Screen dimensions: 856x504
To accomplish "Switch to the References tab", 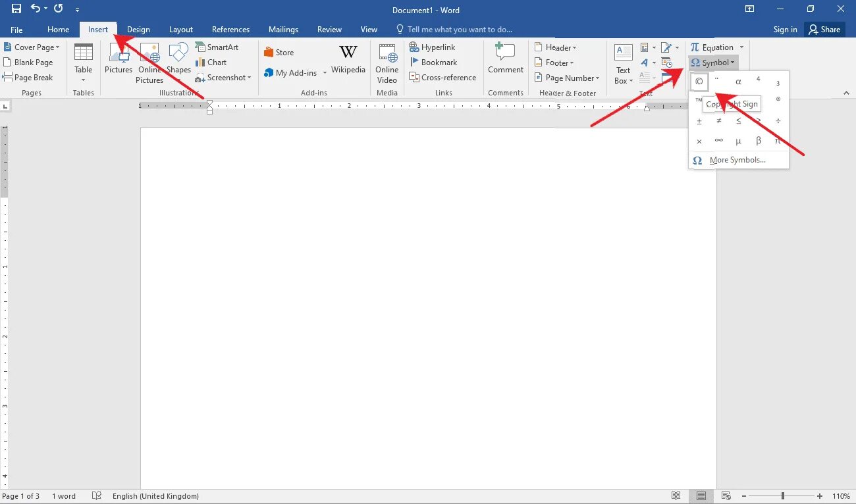I will [x=230, y=30].
